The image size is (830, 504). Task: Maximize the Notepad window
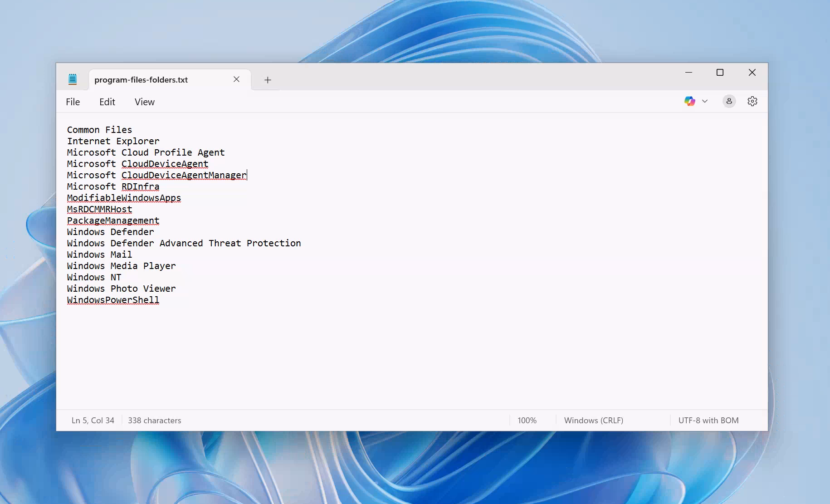click(x=720, y=73)
